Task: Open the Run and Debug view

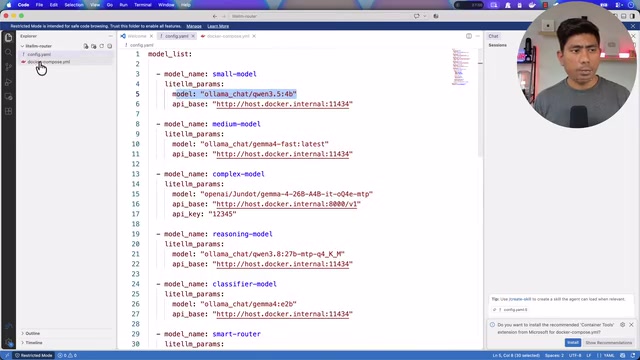Action: pos(8,82)
